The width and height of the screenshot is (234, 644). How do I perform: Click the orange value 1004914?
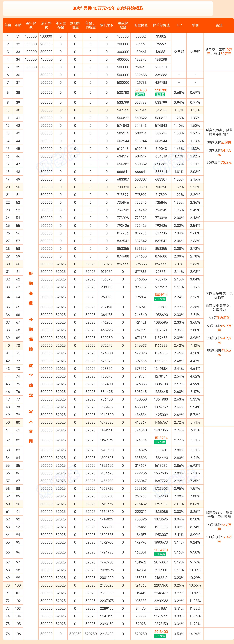pyautogui.click(x=161, y=295)
